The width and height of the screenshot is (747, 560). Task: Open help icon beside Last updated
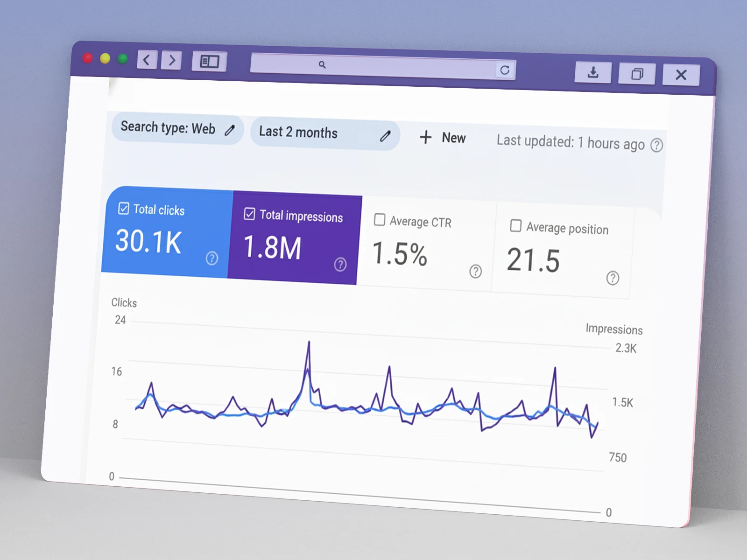pyautogui.click(x=656, y=146)
